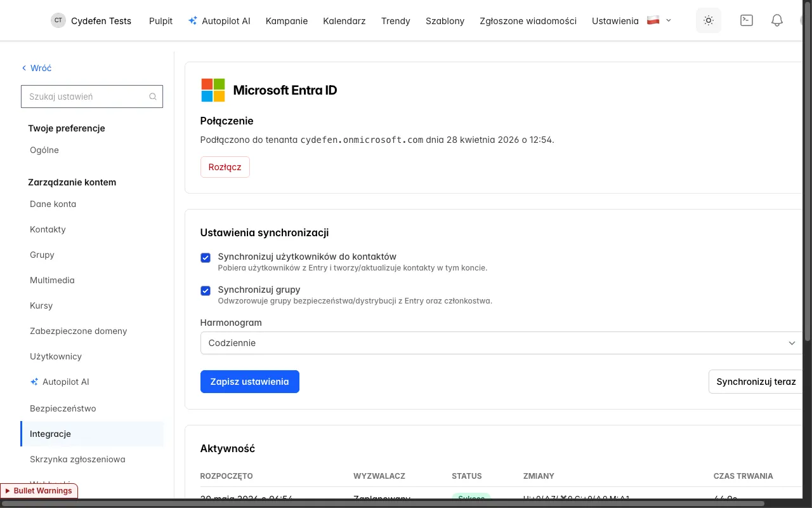Toggle the light/dark theme sun icon

click(709, 20)
